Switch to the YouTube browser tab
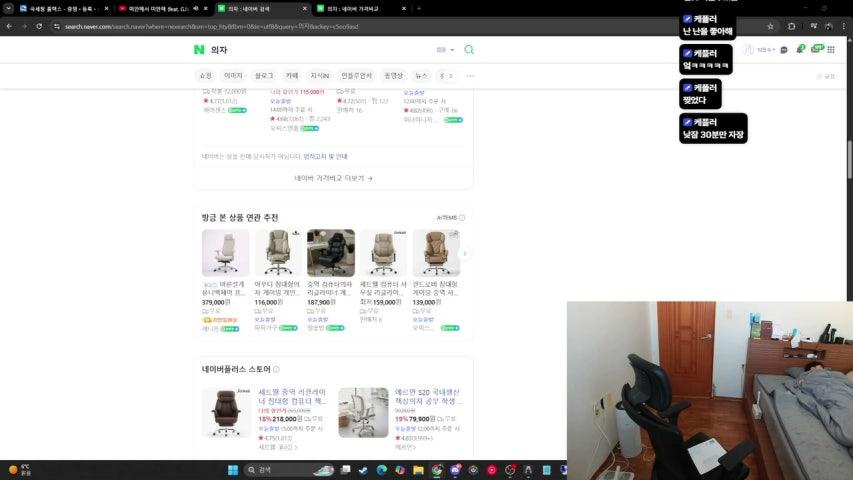 coord(163,9)
